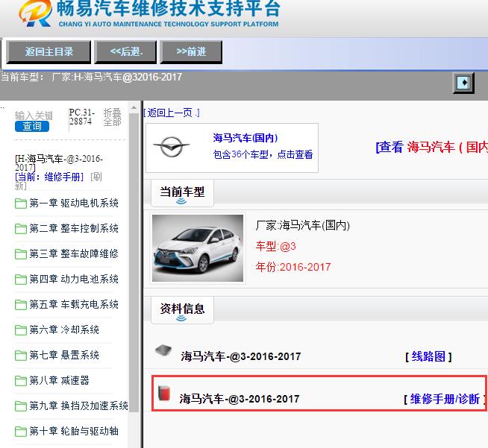Image resolution: width=488 pixels, height=448 pixels.
Task: Expand 第八章 减速器 chapter
Action: click(59, 380)
